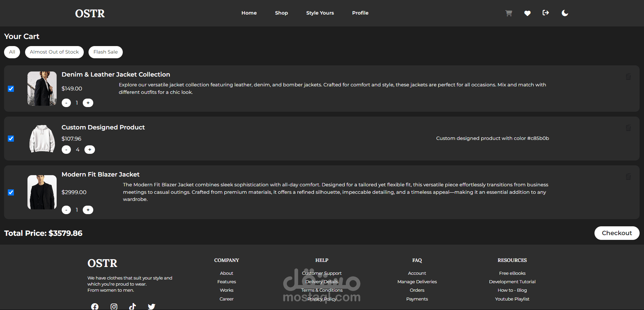Image resolution: width=644 pixels, height=310 pixels.
Task: Select the All filter pill
Action: (x=12, y=52)
